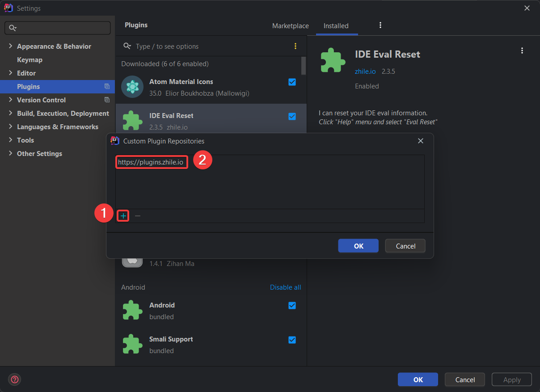Viewport: 540px width, 392px height.
Task: Expand Build, Execution, Deployment node
Action: 11,113
